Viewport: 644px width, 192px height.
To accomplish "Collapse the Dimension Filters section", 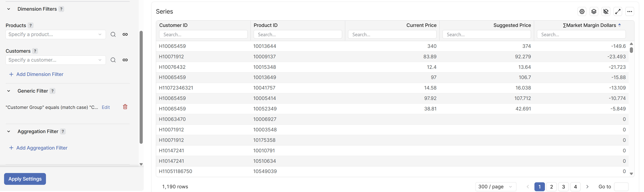I will tap(9, 9).
